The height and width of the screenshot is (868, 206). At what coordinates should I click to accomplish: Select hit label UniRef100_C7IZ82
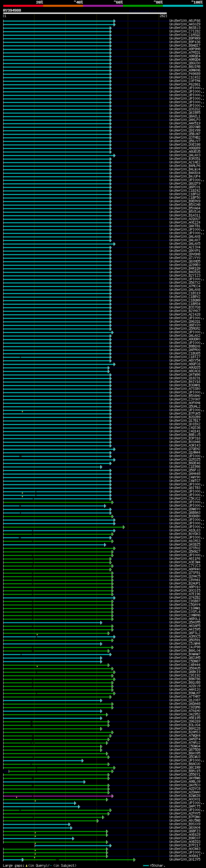[x=185, y=31]
